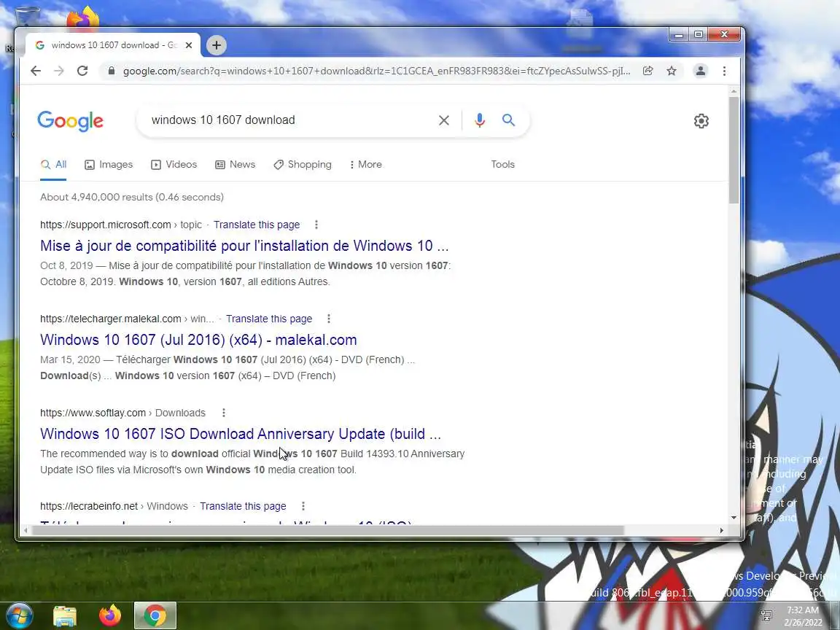Screen dimensions: 840x630
Task: Close the 'windows 10 1607 download' tab
Action: click(x=189, y=45)
